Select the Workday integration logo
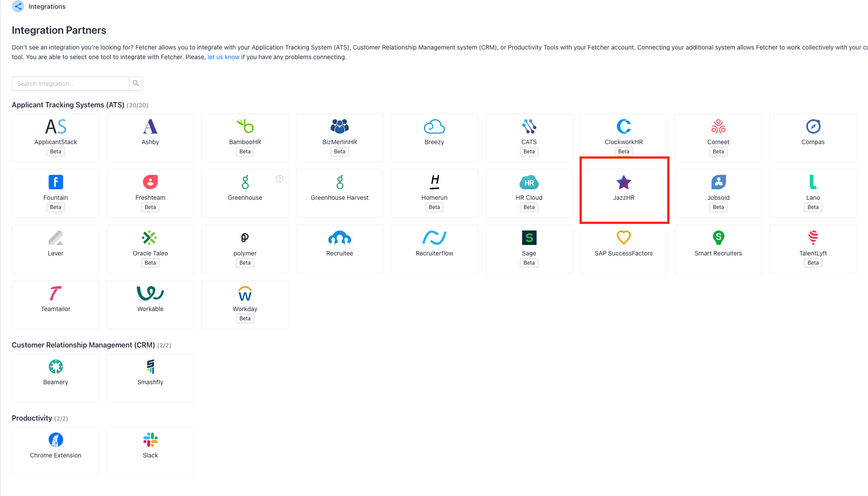The width and height of the screenshot is (868, 496). point(245,293)
